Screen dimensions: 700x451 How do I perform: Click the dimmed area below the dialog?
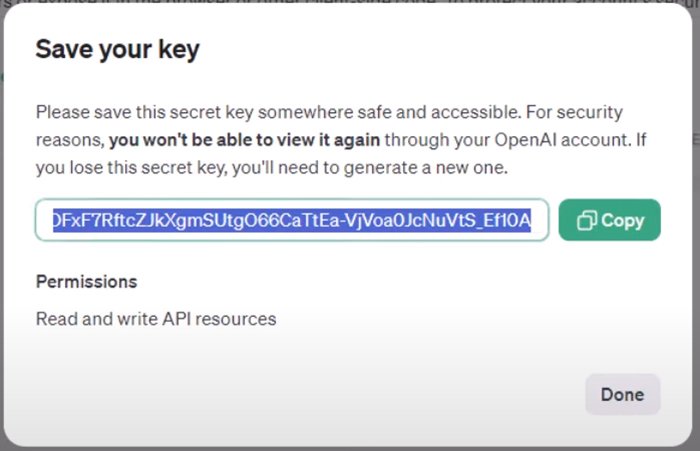tap(350, 449)
